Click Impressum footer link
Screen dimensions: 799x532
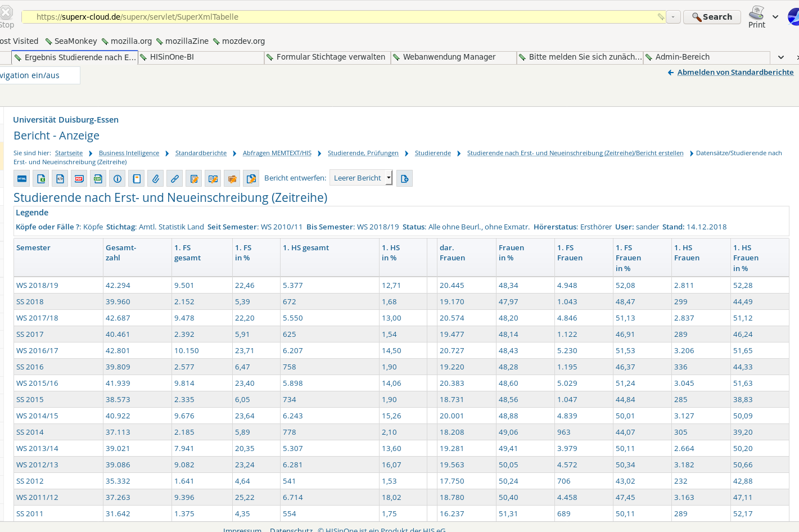(x=242, y=529)
